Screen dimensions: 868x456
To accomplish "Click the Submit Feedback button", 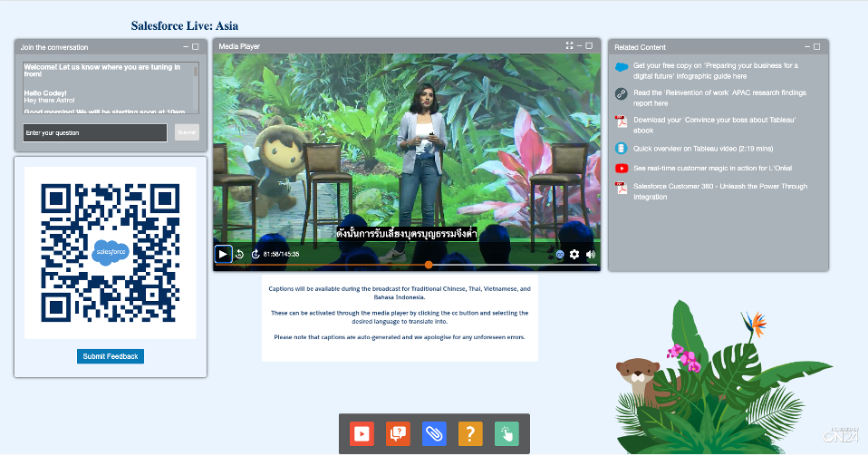I will (111, 356).
